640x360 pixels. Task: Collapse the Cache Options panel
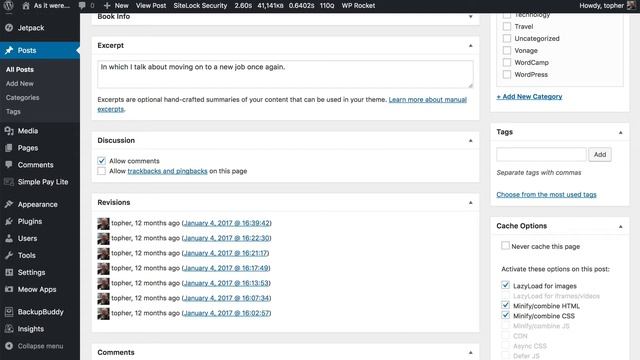click(620, 227)
